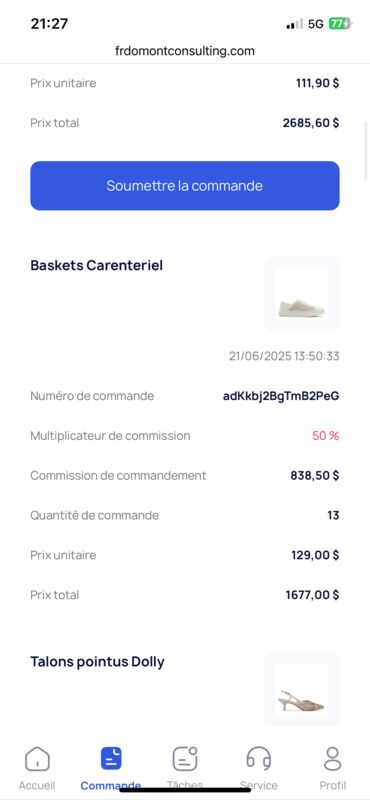The height and width of the screenshot is (800, 370).
Task: Tap the 5G network indicator
Action: click(x=316, y=24)
